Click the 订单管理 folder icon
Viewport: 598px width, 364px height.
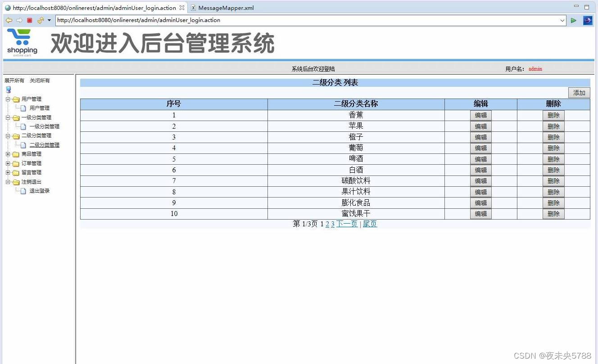point(16,163)
